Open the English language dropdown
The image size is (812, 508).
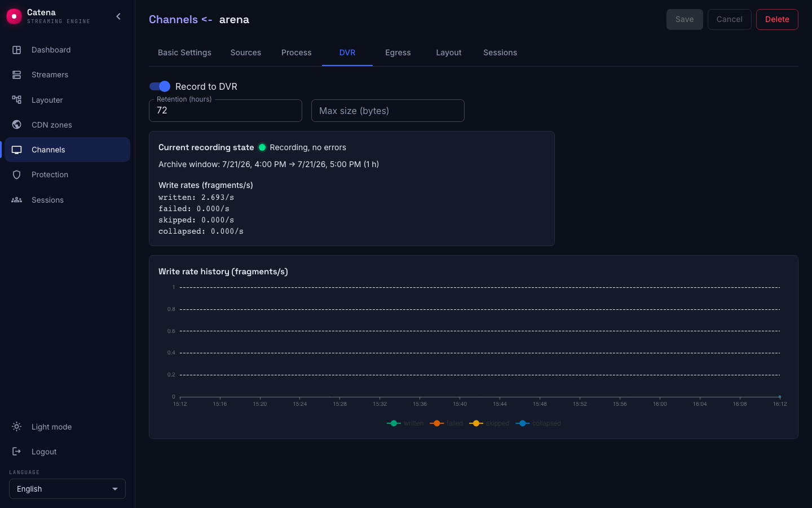click(67, 489)
